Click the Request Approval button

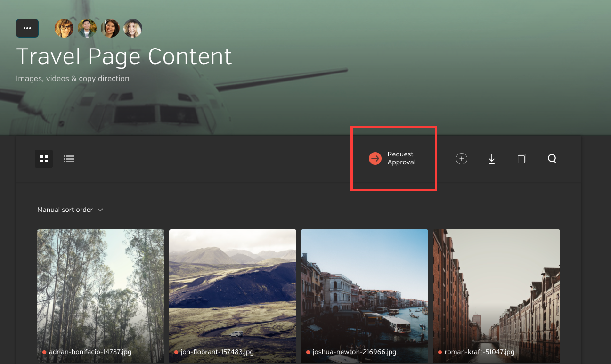[392, 158]
